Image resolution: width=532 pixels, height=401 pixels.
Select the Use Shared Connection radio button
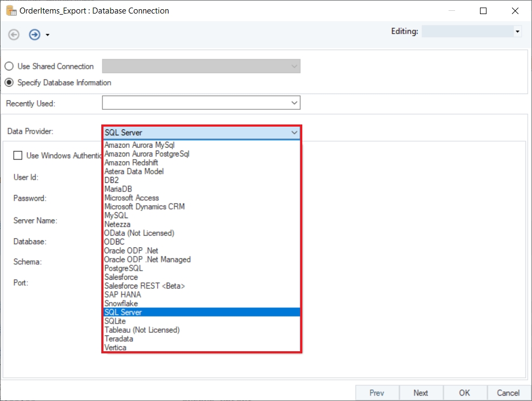pyautogui.click(x=9, y=66)
